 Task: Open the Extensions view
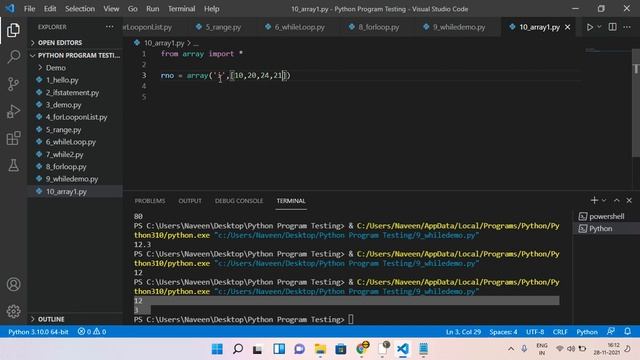[13, 138]
